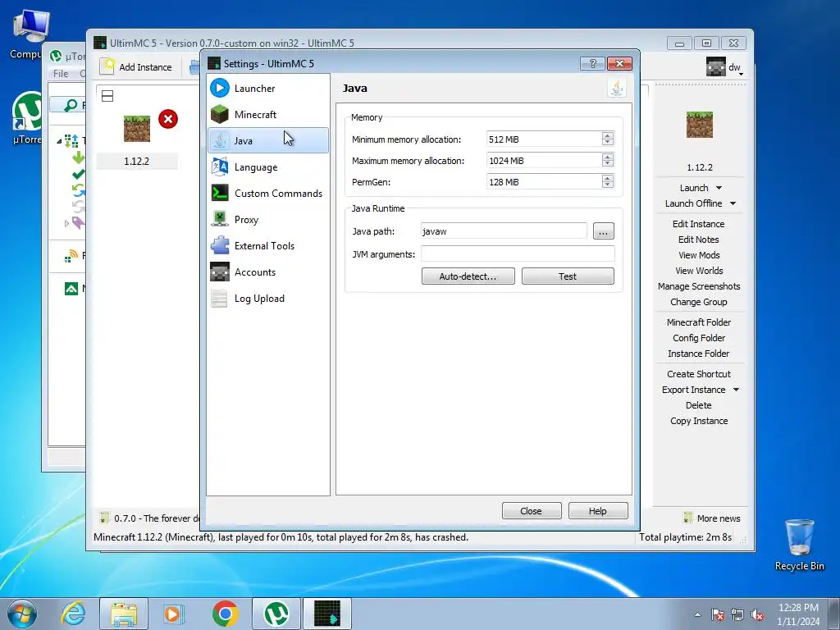Click the muted volume tray icon
Screen dimensions: 840x630
[757, 614]
